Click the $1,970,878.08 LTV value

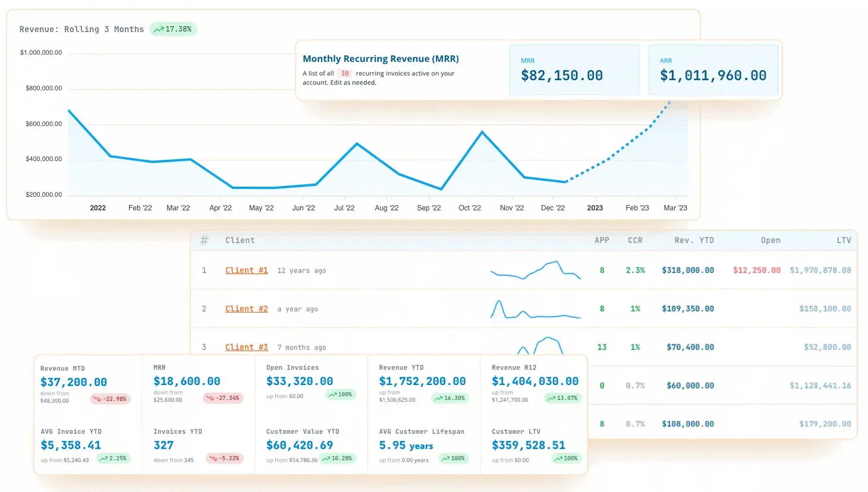(x=820, y=270)
